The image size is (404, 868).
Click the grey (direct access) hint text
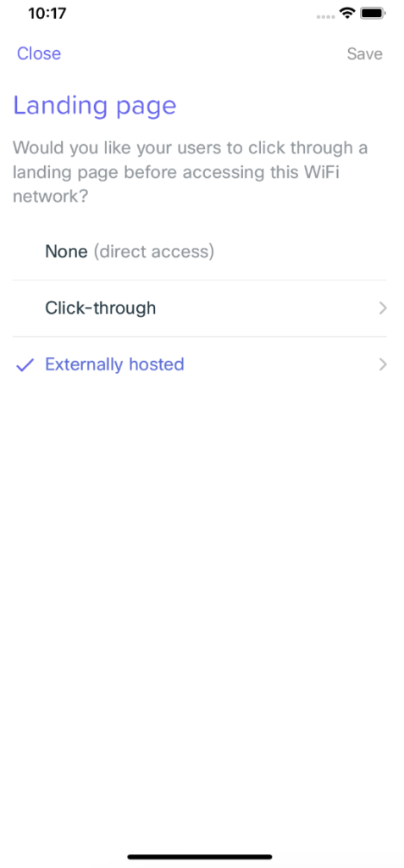[x=153, y=253]
